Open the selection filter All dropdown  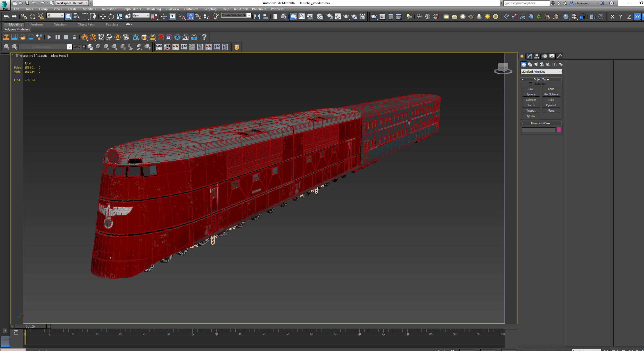click(55, 15)
